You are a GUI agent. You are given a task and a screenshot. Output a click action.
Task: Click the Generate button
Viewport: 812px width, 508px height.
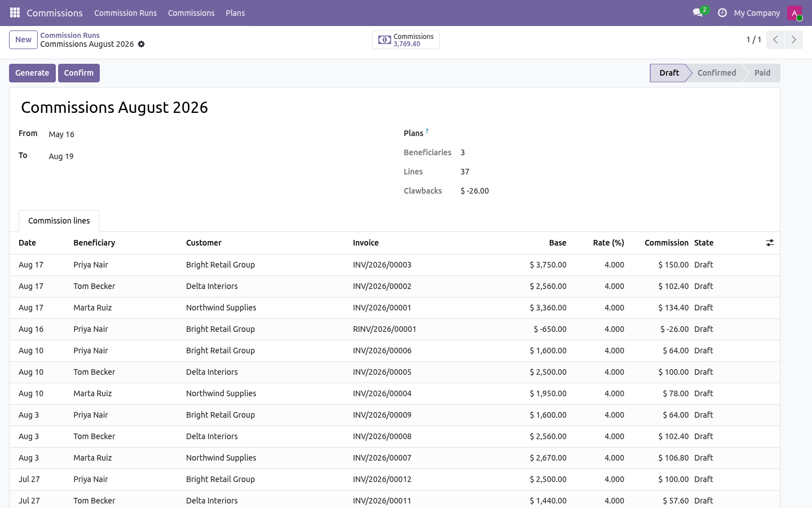point(32,73)
